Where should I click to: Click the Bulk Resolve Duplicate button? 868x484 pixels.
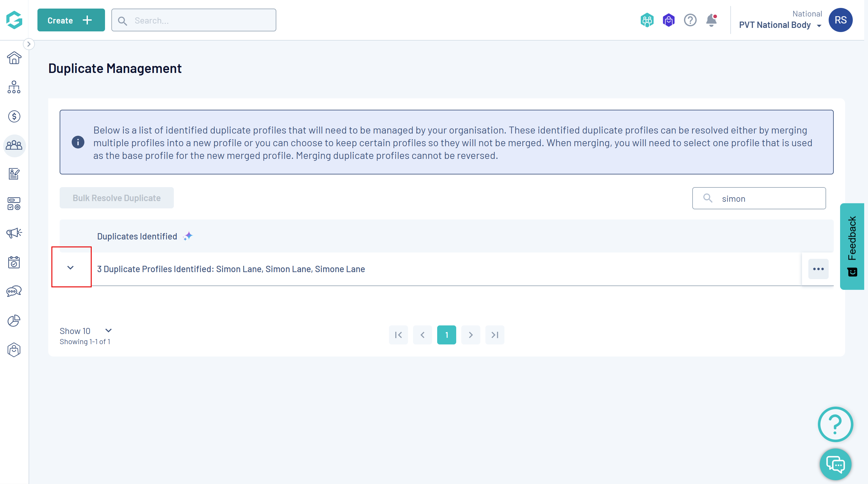pos(116,198)
